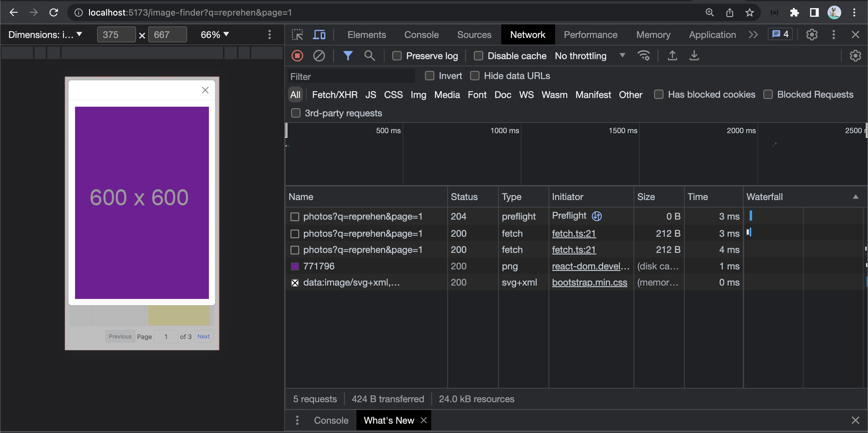The height and width of the screenshot is (433, 868).
Task: Check the Disable cache option
Action: (478, 56)
